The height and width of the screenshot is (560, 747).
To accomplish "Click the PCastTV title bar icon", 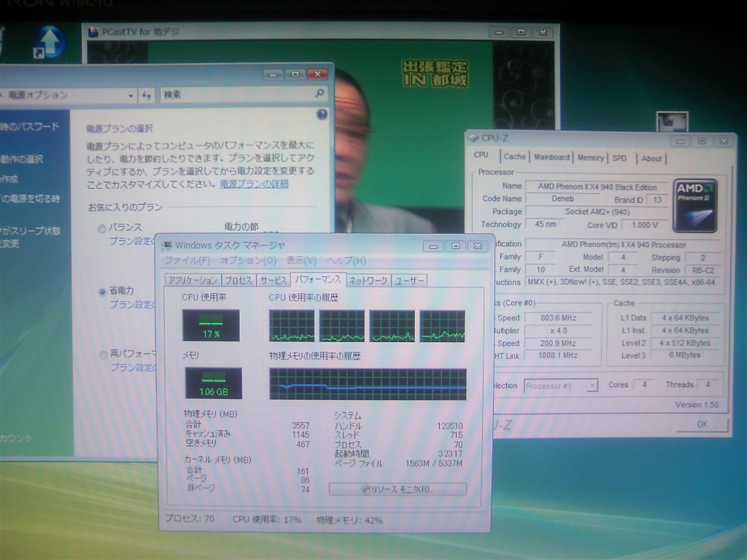I will click(93, 32).
